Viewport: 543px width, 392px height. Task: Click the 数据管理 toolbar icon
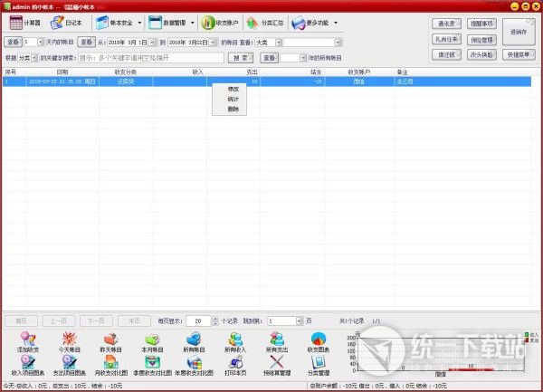155,23
